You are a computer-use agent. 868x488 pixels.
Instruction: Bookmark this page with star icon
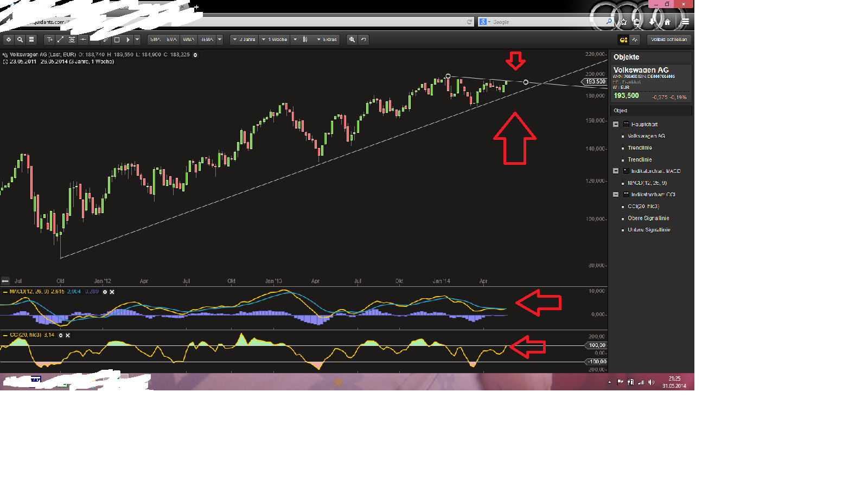click(x=624, y=22)
